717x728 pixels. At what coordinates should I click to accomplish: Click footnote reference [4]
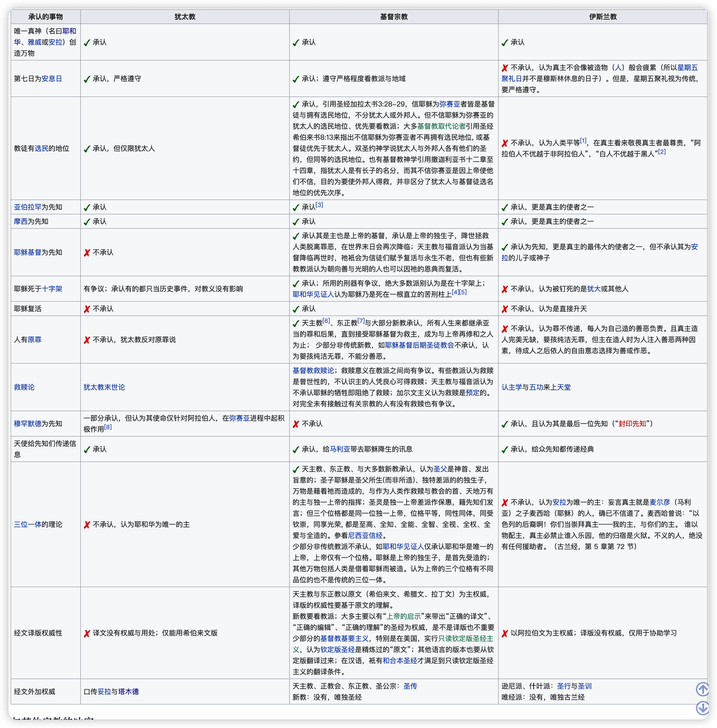[455, 292]
